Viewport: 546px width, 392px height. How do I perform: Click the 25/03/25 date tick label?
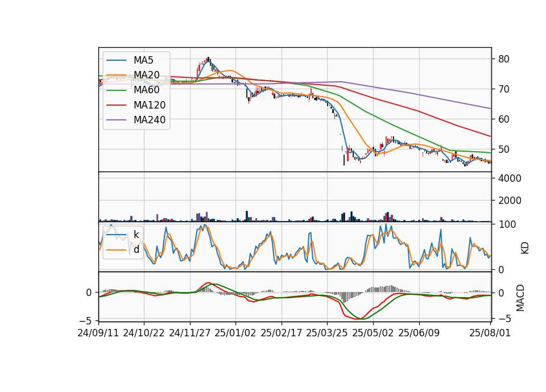tap(327, 333)
